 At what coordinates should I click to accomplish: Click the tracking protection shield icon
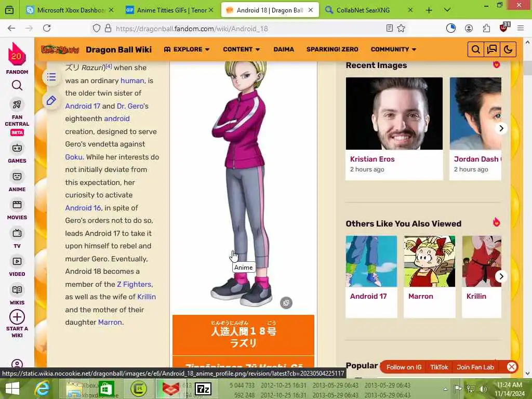point(96,28)
